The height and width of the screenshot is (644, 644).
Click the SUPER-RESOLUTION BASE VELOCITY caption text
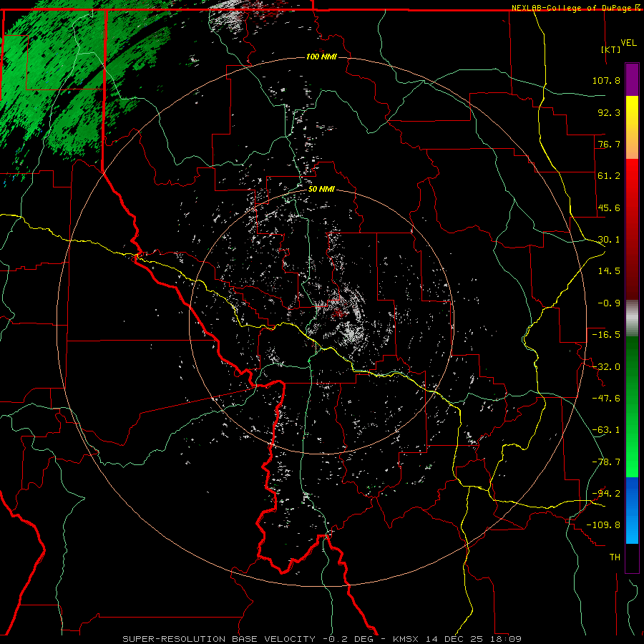(219, 639)
